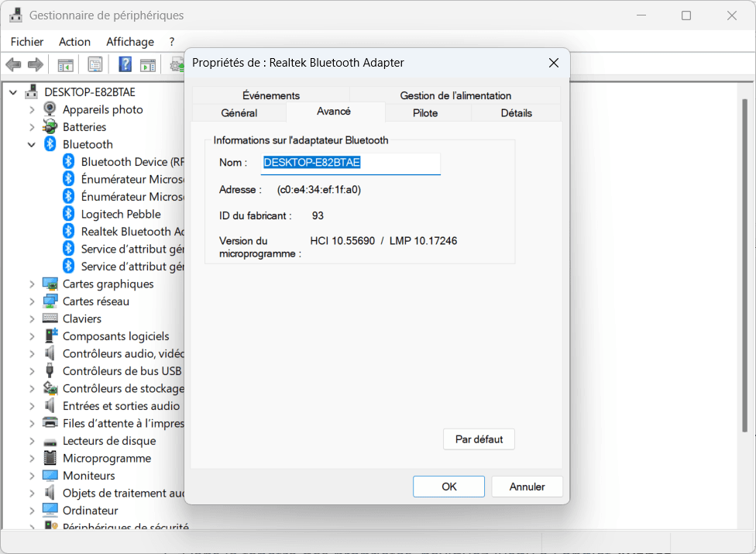The width and height of the screenshot is (756, 554).
Task: Click the Par défaut button
Action: 479,439
